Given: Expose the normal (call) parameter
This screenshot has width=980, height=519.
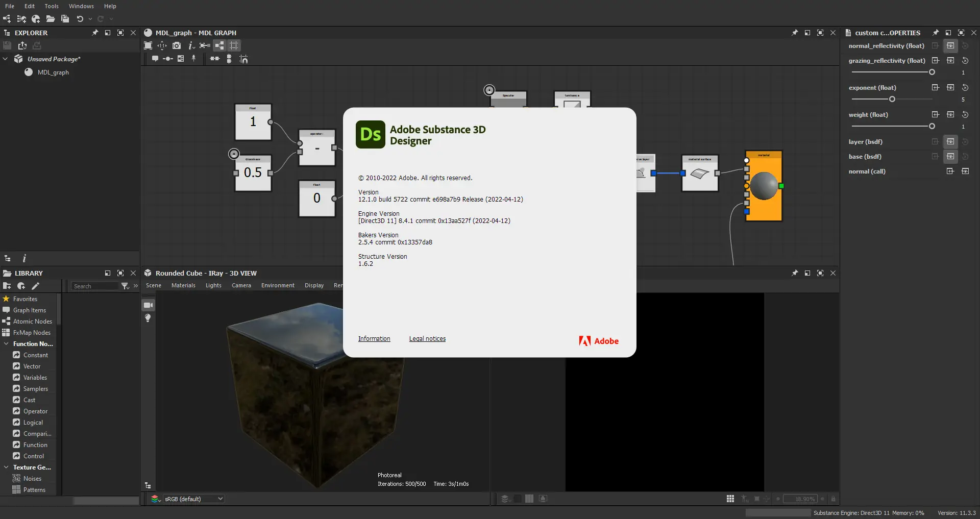Looking at the screenshot, I should point(950,171).
